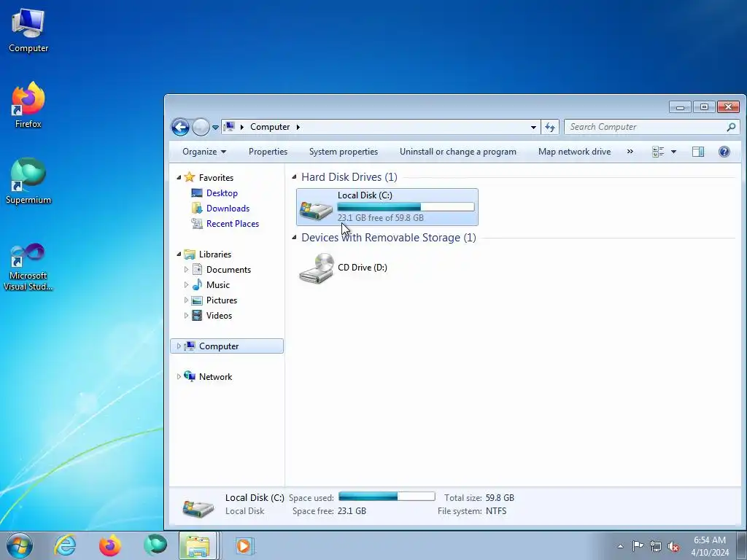The image size is (747, 560).
Task: Collapse Devices with Removable Storage group
Action: (x=294, y=238)
